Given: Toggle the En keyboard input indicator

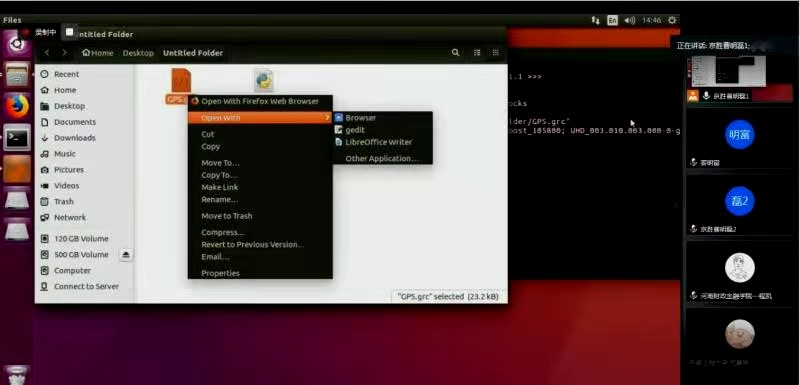Looking at the screenshot, I should tap(612, 20).
